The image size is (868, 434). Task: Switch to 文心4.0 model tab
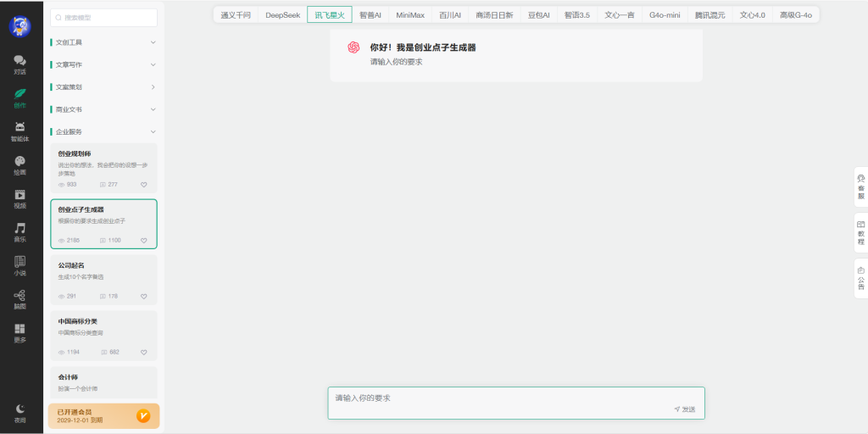pos(753,15)
